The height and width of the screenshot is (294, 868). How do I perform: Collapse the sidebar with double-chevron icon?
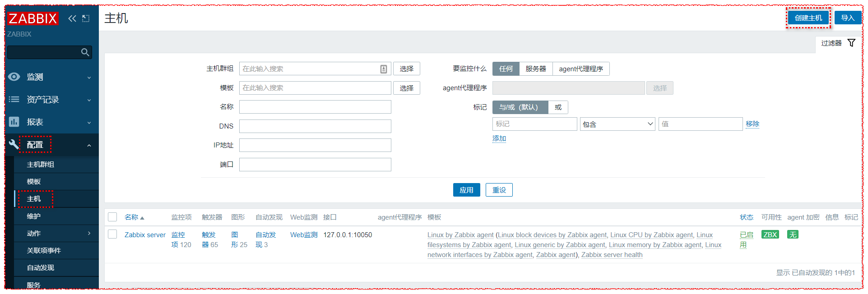click(x=72, y=18)
